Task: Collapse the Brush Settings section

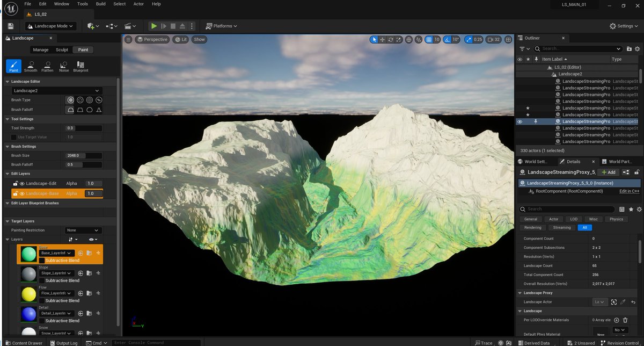Action: [7, 146]
